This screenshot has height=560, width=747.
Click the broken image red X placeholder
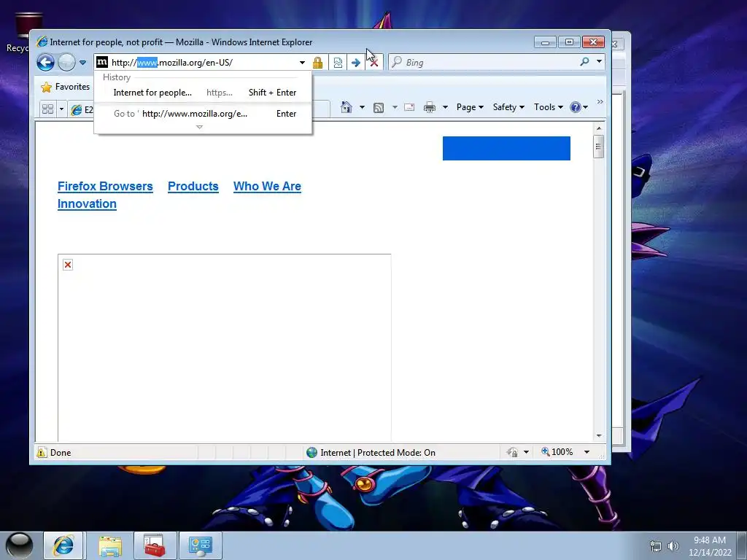click(x=68, y=265)
